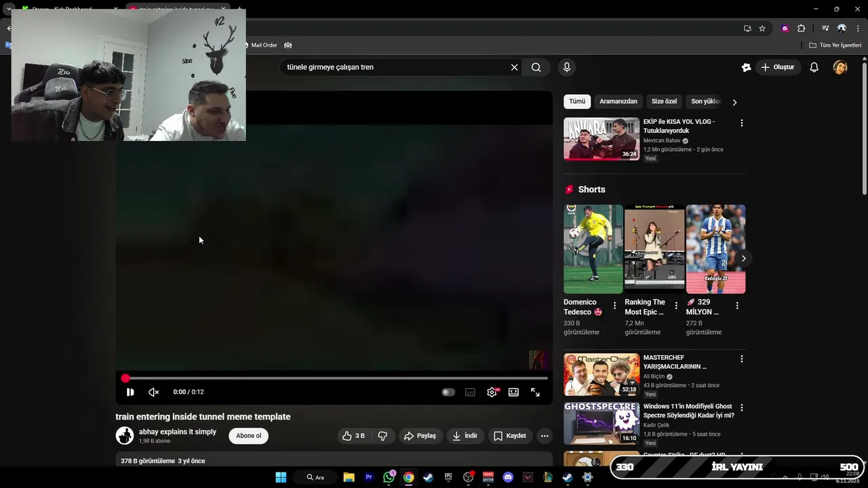Viewport: 868px width, 488px height.
Task: Open more actions menu under video
Action: pyautogui.click(x=545, y=436)
